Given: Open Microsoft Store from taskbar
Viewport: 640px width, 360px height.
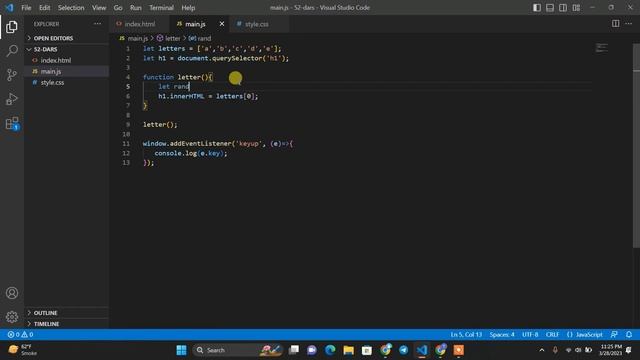Looking at the screenshot, I should point(367,350).
